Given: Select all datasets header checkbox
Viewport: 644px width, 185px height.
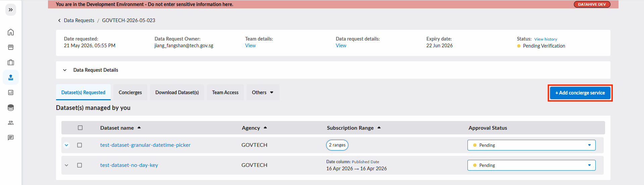Looking at the screenshot, I should tap(80, 128).
